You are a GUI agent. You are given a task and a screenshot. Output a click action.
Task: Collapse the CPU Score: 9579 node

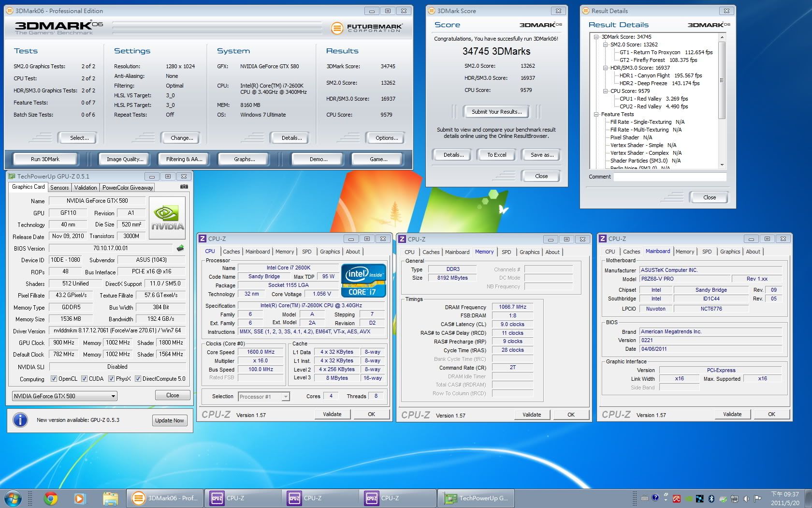click(605, 91)
